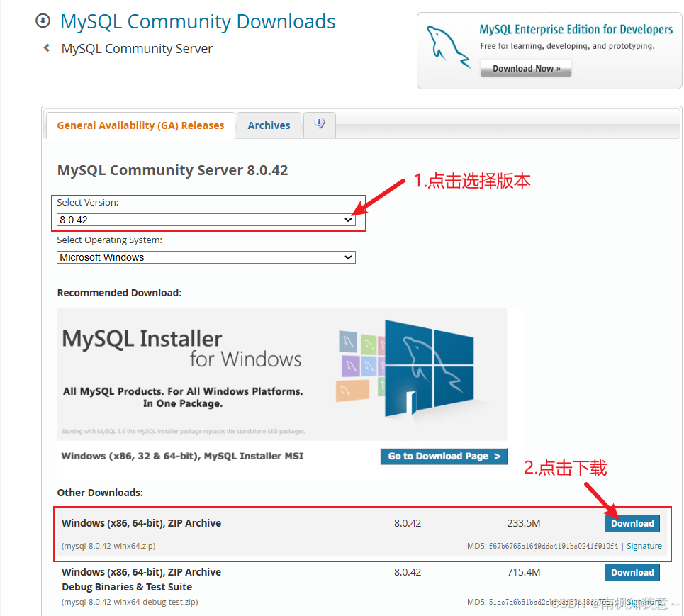Click the 'Recommended Download:' heading
684x616 pixels.
(120, 293)
